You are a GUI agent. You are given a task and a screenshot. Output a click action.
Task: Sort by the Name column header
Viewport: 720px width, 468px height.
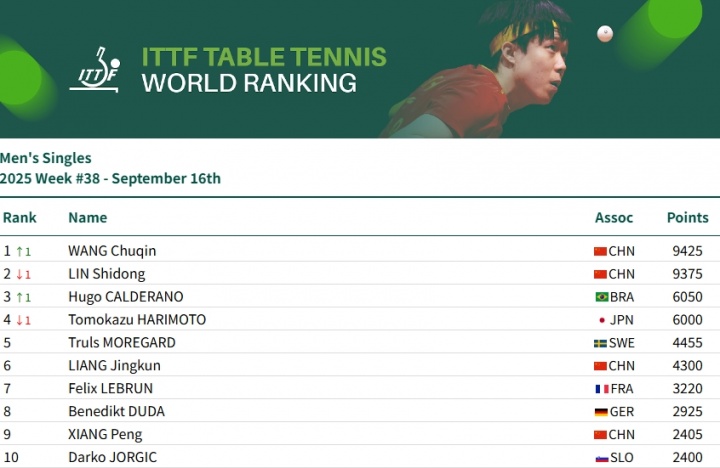pyautogui.click(x=87, y=217)
